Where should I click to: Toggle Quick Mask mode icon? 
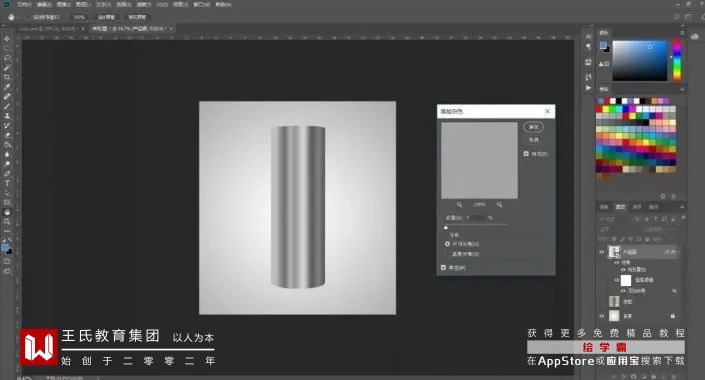pyautogui.click(x=7, y=261)
